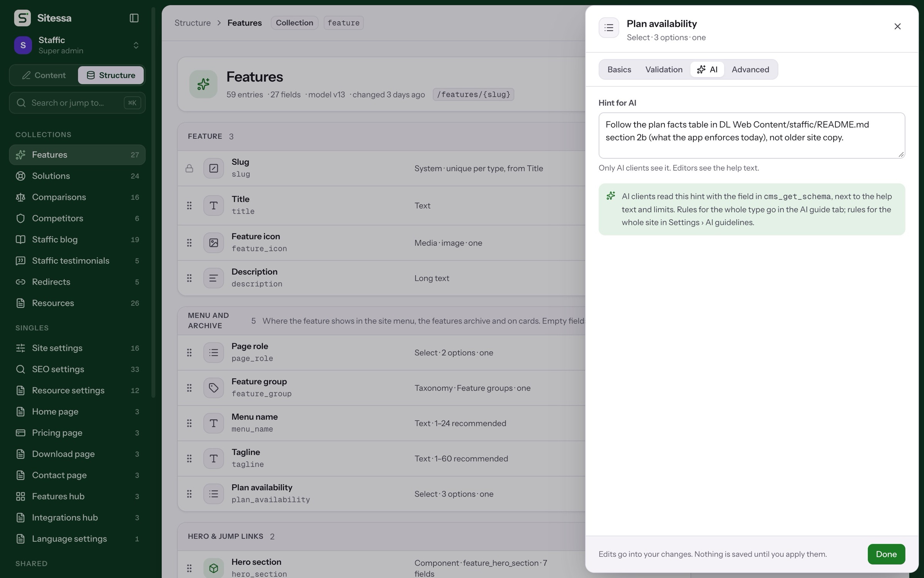Open Pricing page card icon
Screen dimensions: 924x578
20,433
